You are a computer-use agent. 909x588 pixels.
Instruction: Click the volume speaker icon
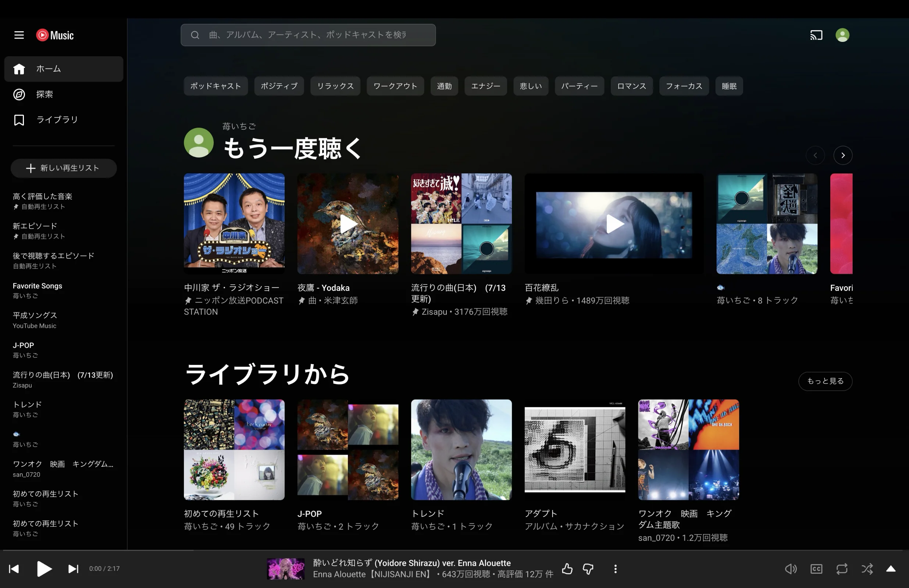point(791,569)
